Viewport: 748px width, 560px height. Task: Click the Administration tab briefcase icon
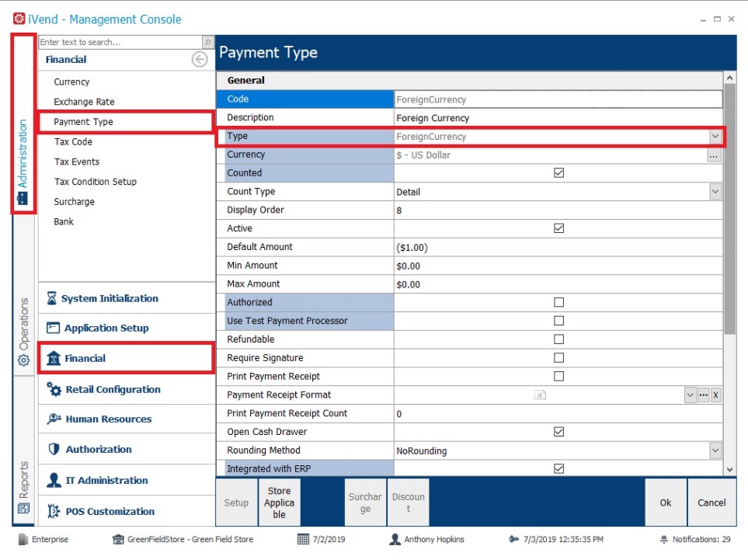[23, 198]
